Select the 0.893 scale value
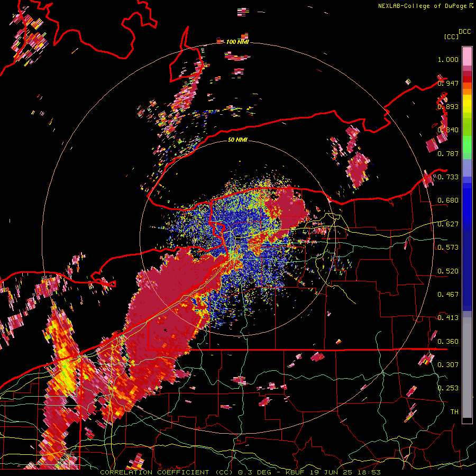Image resolution: width=476 pixels, height=476 pixels. point(448,106)
